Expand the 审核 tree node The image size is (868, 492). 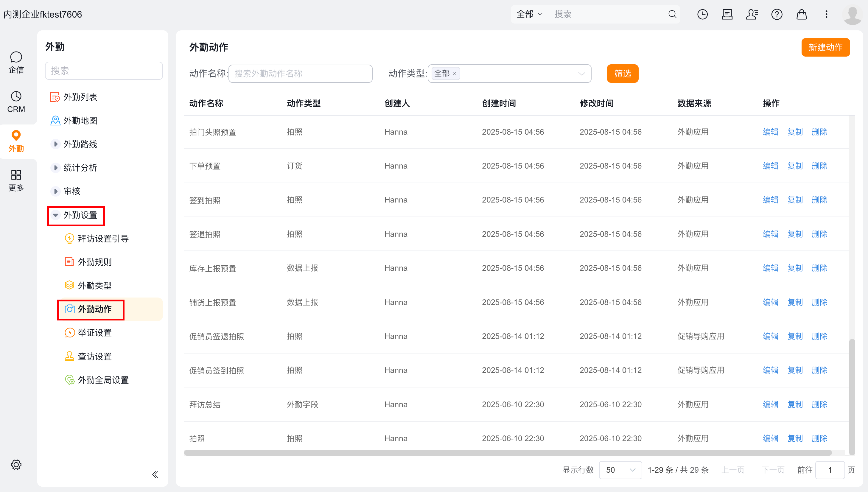point(55,191)
